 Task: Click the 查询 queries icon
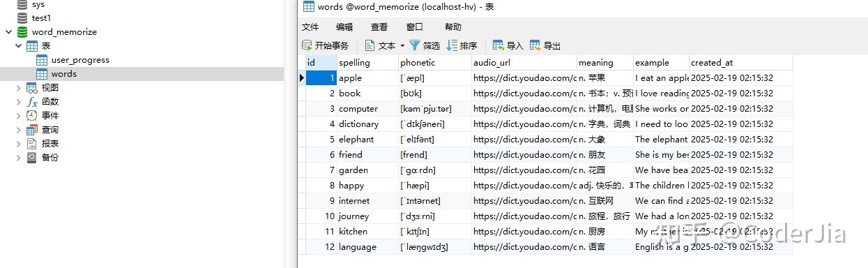(32, 130)
